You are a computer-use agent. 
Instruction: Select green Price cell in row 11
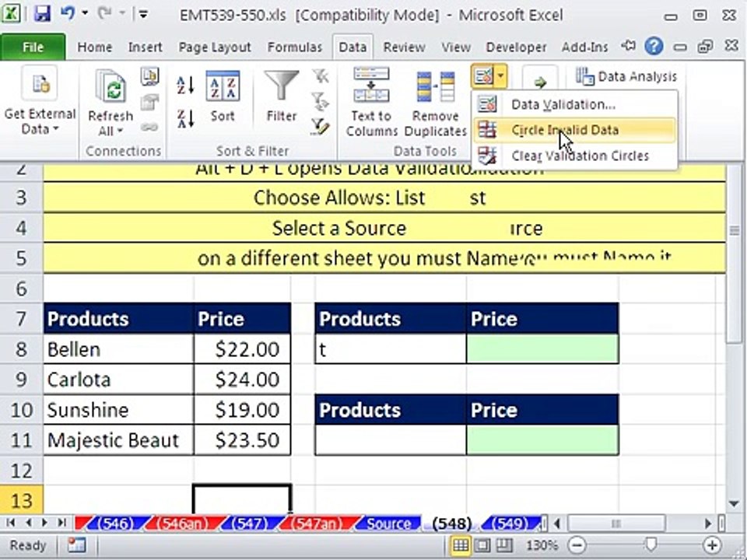[542, 440]
